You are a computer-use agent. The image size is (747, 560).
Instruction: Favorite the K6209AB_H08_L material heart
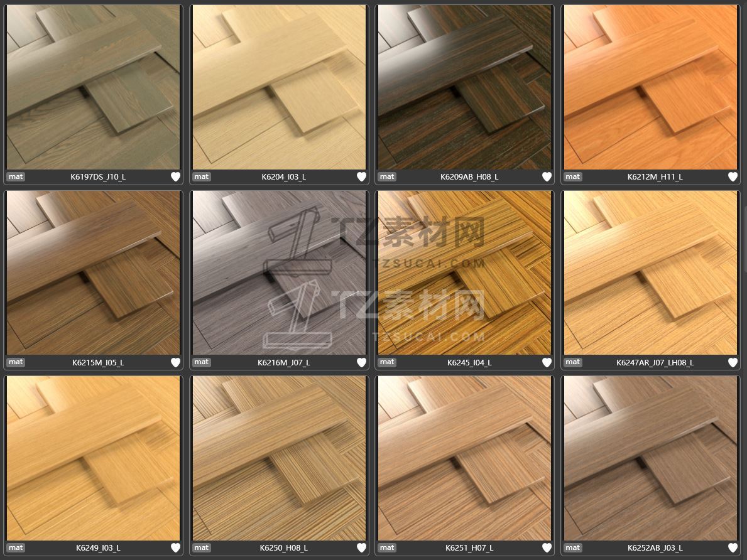(x=547, y=176)
